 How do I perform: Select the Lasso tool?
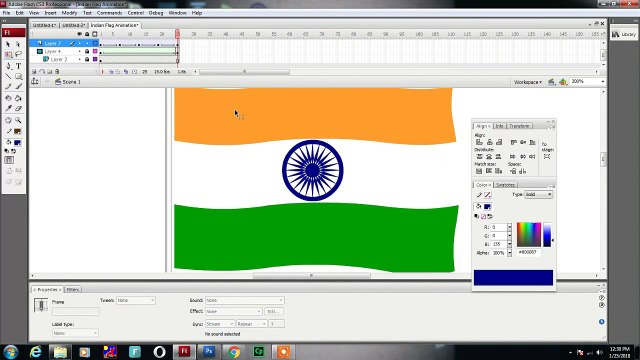click(x=18, y=54)
